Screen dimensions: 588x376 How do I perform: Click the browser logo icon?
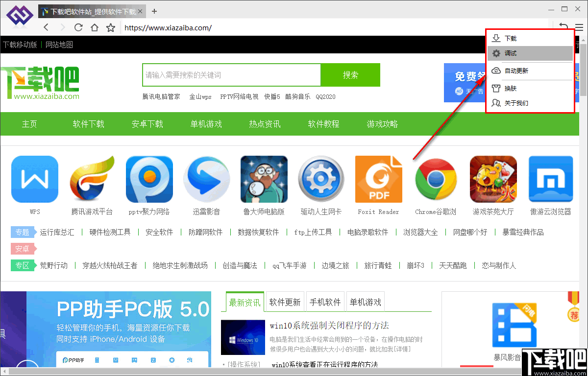click(x=19, y=16)
